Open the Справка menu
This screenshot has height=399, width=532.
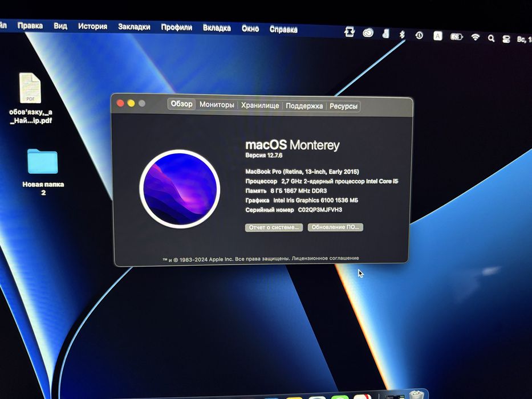[x=283, y=30]
